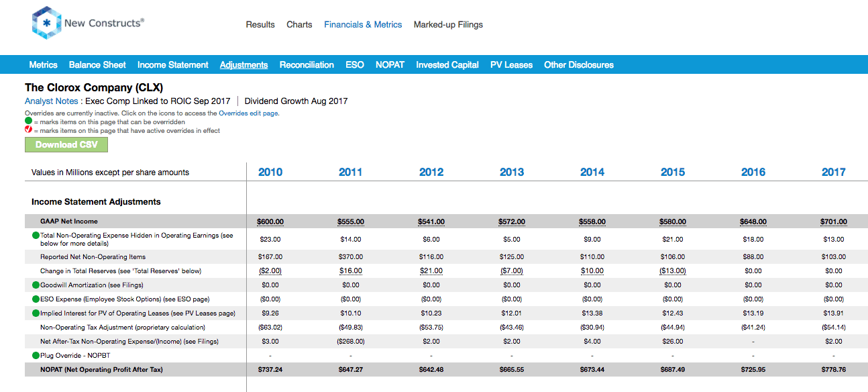Click the 2015 column header
This screenshot has height=392, width=868.
pyautogui.click(x=673, y=173)
